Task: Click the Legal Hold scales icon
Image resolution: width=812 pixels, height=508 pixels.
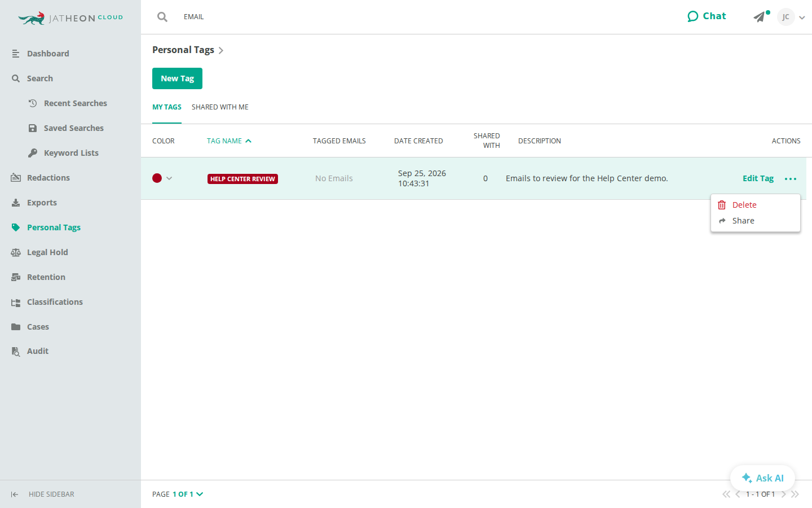Action: 16,252
